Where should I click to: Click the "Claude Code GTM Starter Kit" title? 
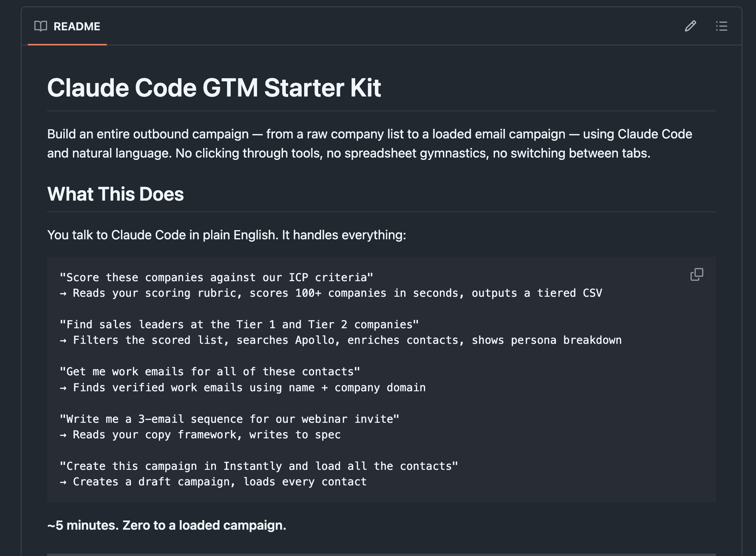click(214, 89)
